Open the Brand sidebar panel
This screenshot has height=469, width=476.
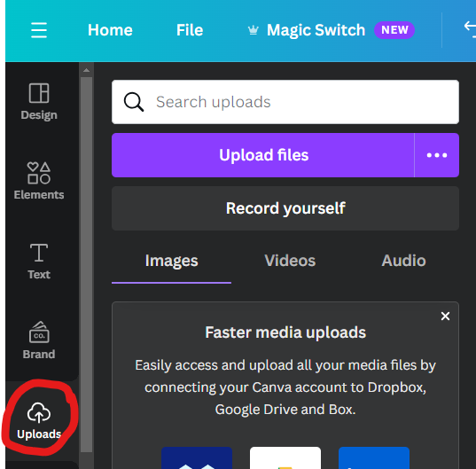39,340
